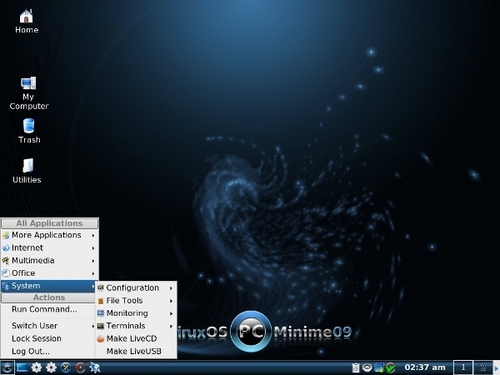This screenshot has width=500, height=375.
Task: Select the System menu entry
Action: [x=48, y=286]
